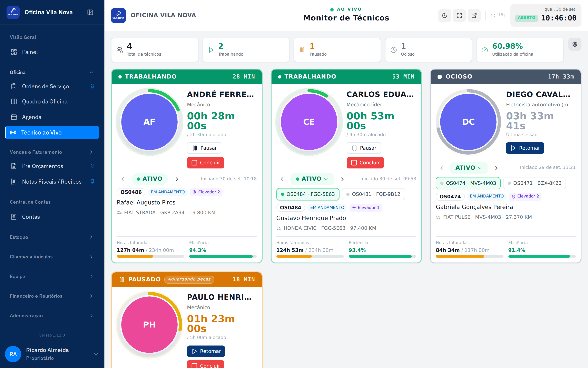Expand the Administração section
The image size is (588, 368).
[52, 316]
